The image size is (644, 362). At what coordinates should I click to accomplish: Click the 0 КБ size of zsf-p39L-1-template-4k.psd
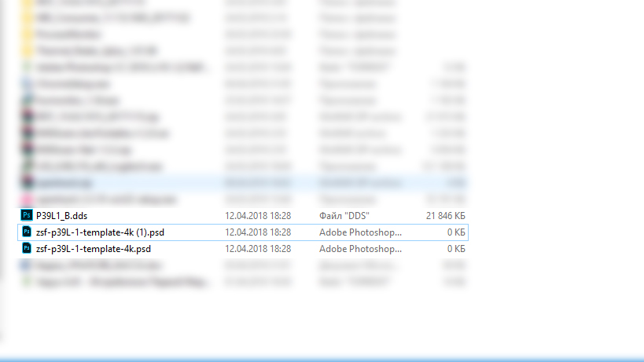[456, 249]
